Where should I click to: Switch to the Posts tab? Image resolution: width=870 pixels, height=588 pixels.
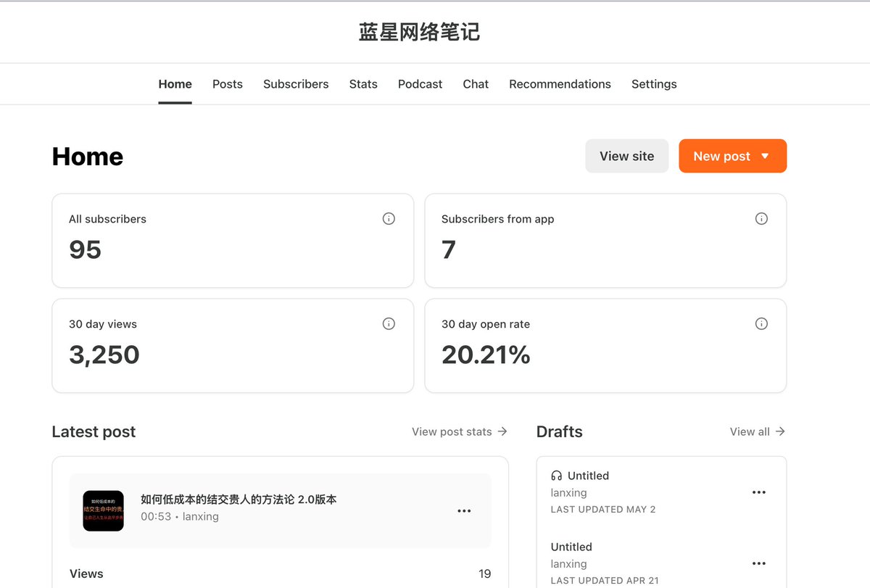[x=227, y=84]
